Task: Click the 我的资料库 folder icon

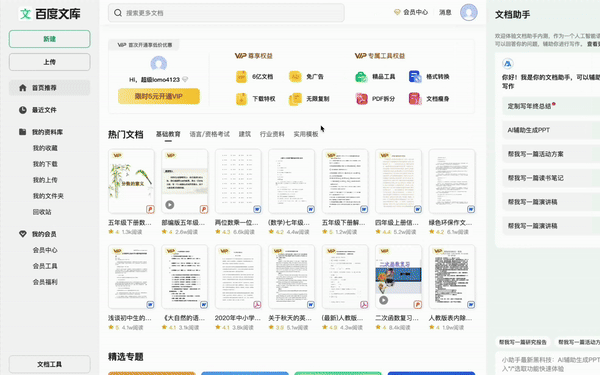Action: click(x=23, y=132)
